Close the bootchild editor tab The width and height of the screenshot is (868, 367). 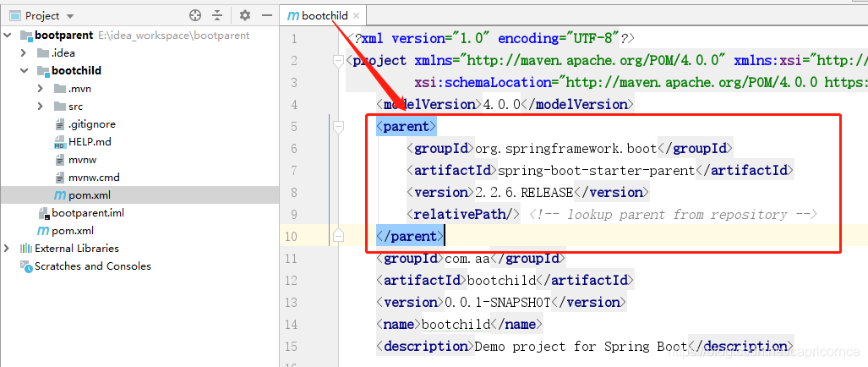click(x=356, y=16)
